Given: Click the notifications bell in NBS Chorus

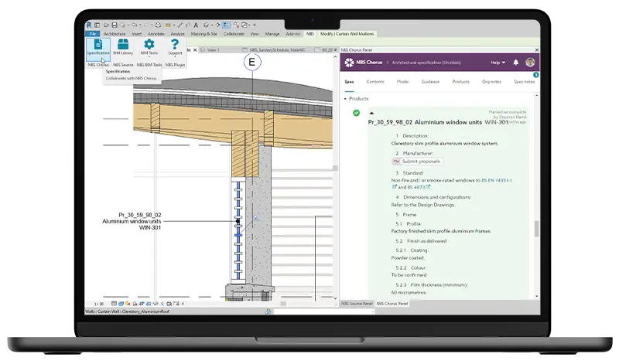Looking at the screenshot, I should (515, 63).
